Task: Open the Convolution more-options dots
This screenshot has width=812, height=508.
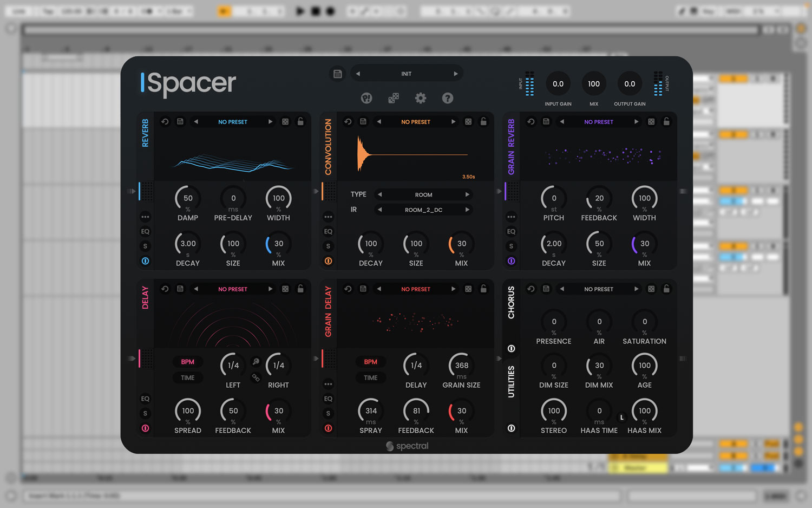Action: coord(328,217)
